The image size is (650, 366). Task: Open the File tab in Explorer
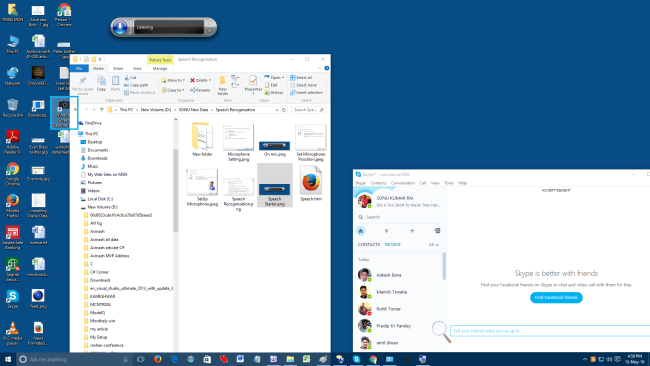(x=79, y=68)
